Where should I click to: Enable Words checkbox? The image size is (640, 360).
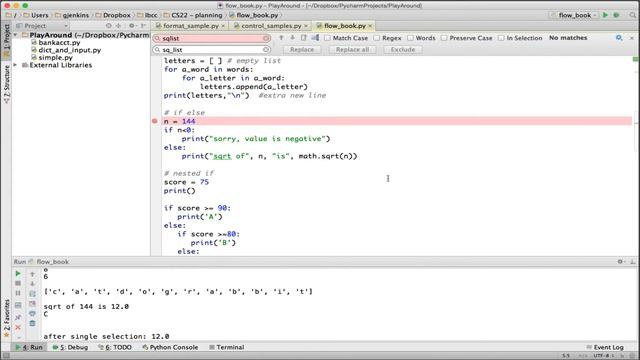[x=410, y=38]
